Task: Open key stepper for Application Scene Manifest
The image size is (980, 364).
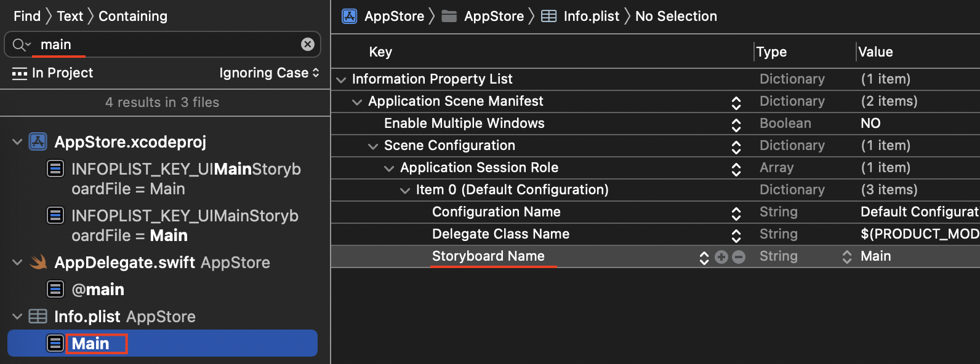Action: [x=736, y=102]
